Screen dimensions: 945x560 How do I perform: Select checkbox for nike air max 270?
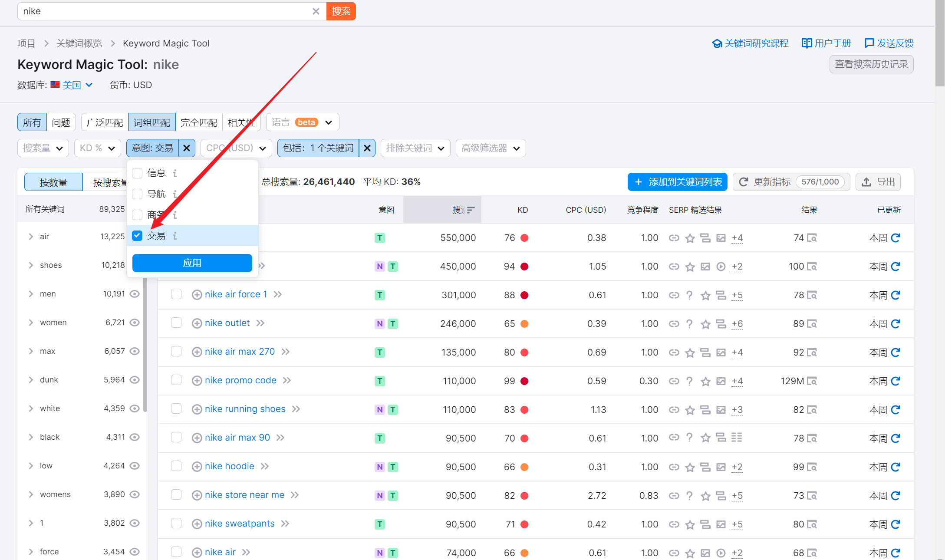coord(176,351)
